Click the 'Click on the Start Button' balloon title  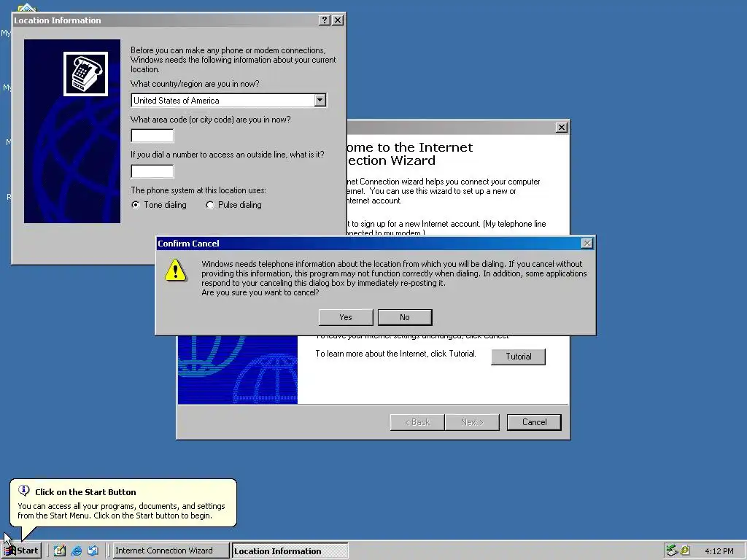pyautogui.click(x=85, y=492)
